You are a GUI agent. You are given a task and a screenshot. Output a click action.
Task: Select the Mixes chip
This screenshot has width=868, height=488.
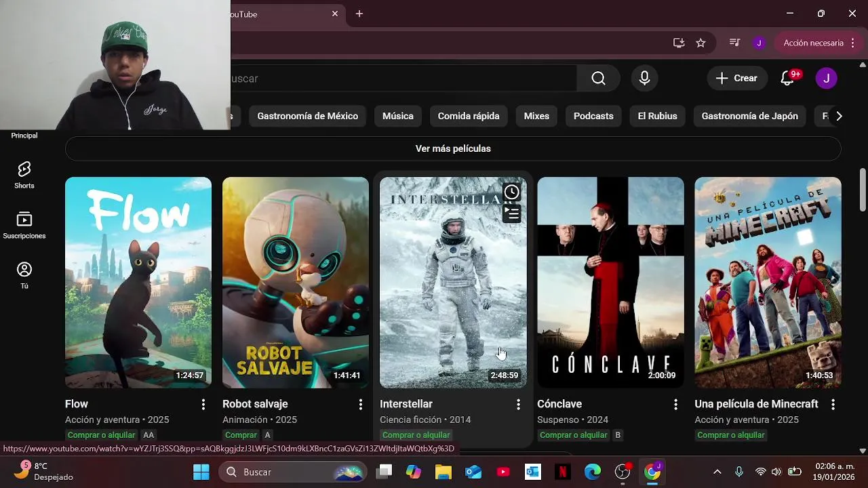536,116
